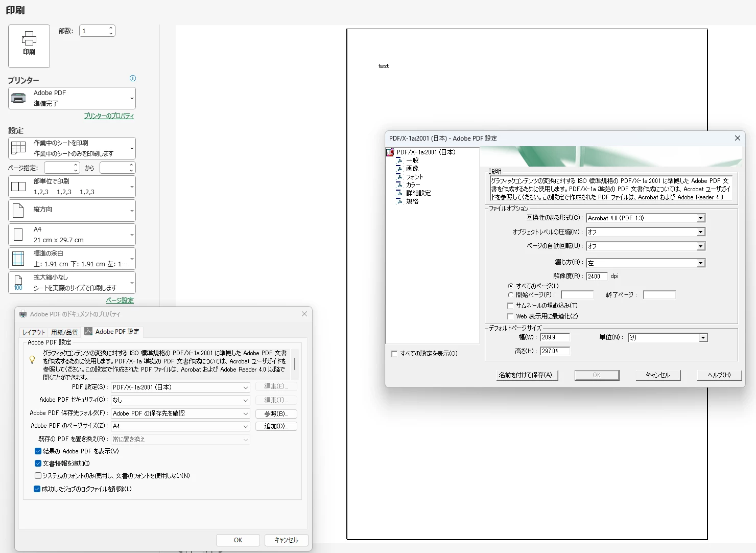Open the Adobe PDF printer selection dropdown
756x553 pixels.
[72, 98]
